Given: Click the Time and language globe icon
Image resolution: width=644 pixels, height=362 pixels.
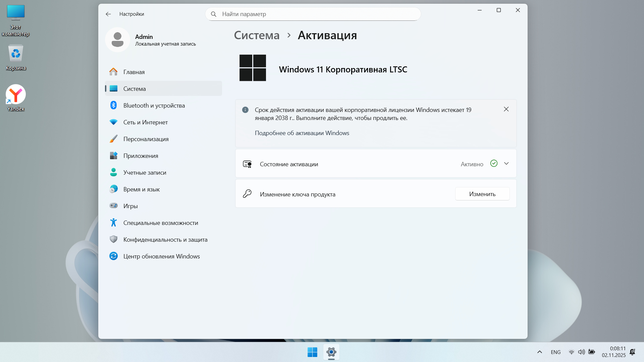Looking at the screenshot, I should coord(113,189).
